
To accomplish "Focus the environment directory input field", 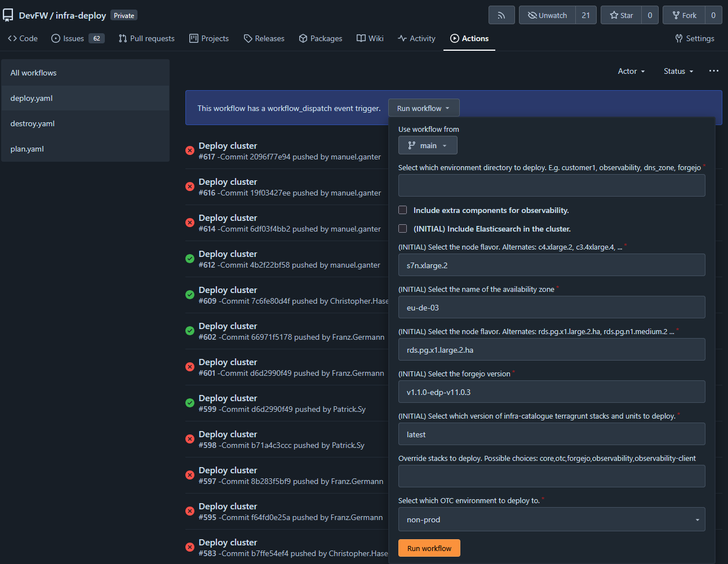I will coord(551,185).
